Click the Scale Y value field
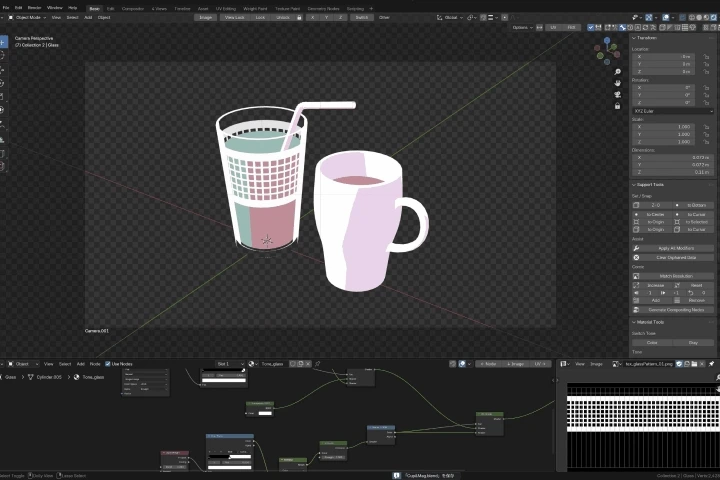720x480 pixels. [x=664, y=134]
